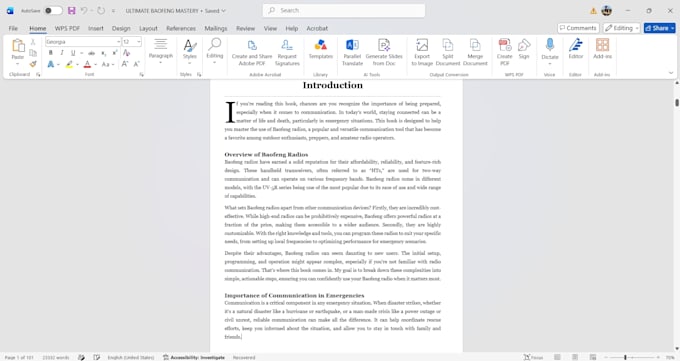Toggle Bold formatting
The height and width of the screenshot is (361, 680).
click(x=51, y=53)
